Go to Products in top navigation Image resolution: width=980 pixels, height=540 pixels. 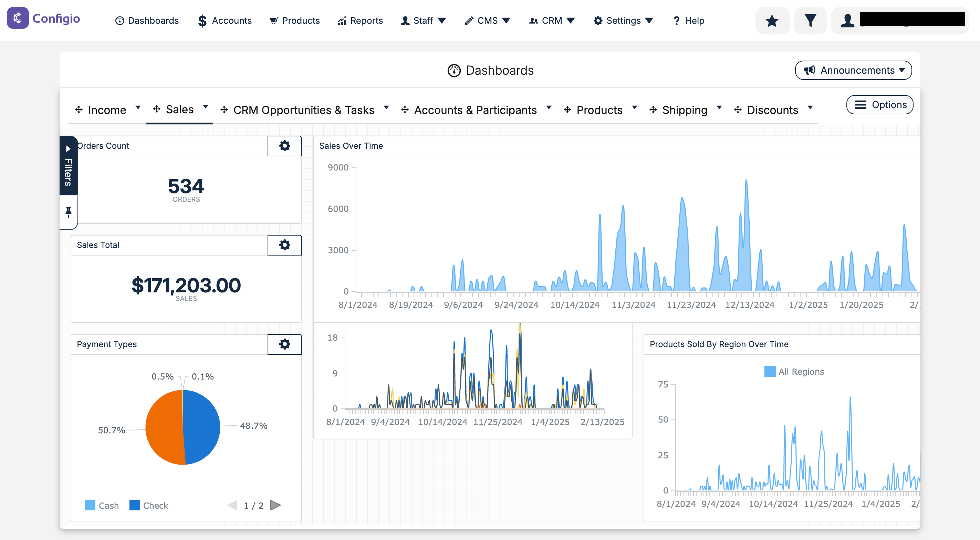click(x=294, y=21)
